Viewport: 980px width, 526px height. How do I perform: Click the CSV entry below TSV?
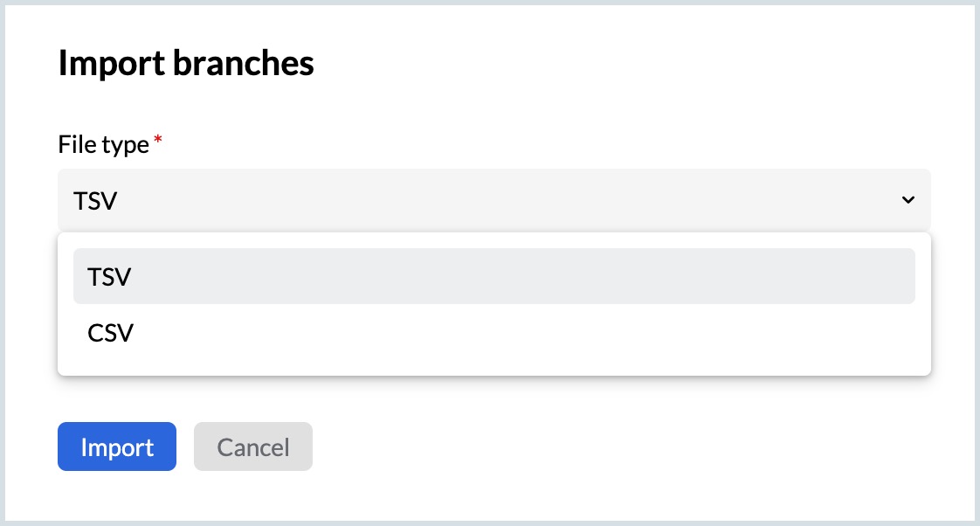(x=111, y=333)
